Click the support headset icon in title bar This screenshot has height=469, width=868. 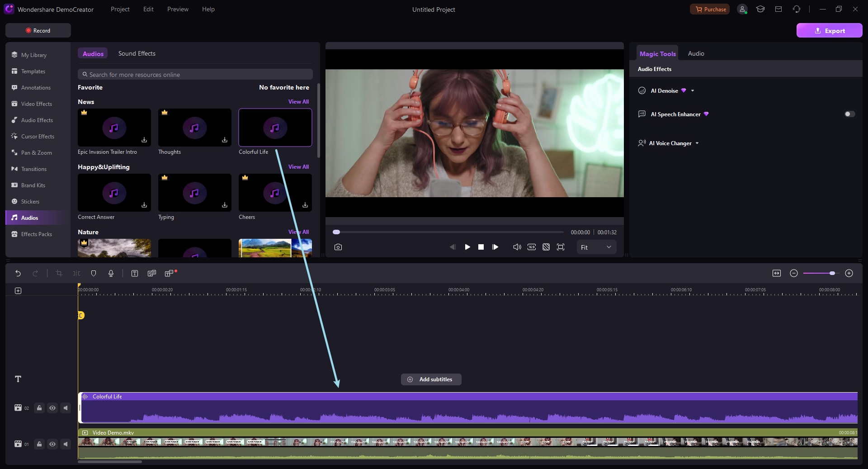point(797,9)
